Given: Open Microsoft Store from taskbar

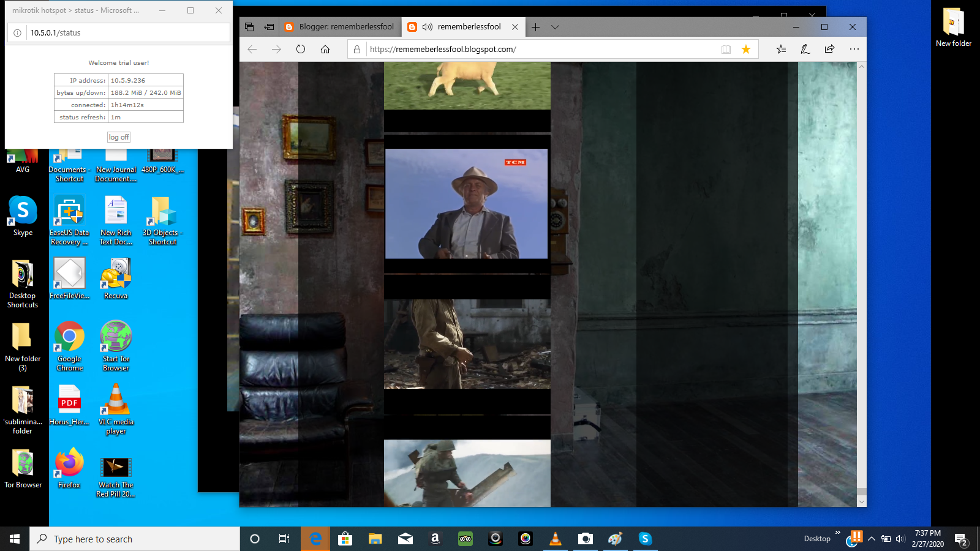Looking at the screenshot, I should pos(345,539).
